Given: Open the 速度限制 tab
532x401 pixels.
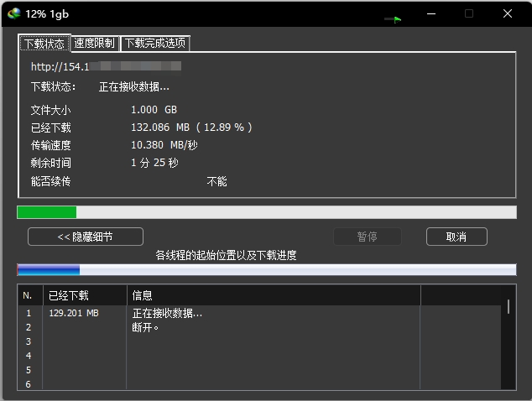Looking at the screenshot, I should tap(94, 43).
